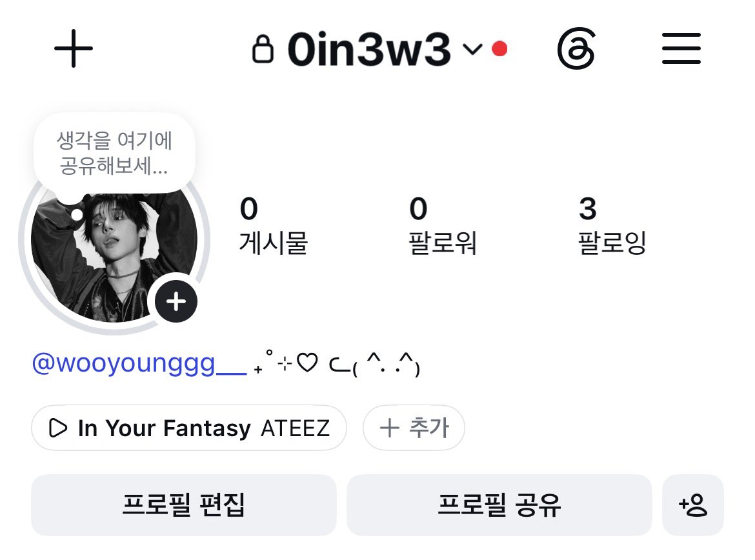This screenshot has width=755, height=560.
Task: Expand the account switcher chevron
Action: pos(472,48)
